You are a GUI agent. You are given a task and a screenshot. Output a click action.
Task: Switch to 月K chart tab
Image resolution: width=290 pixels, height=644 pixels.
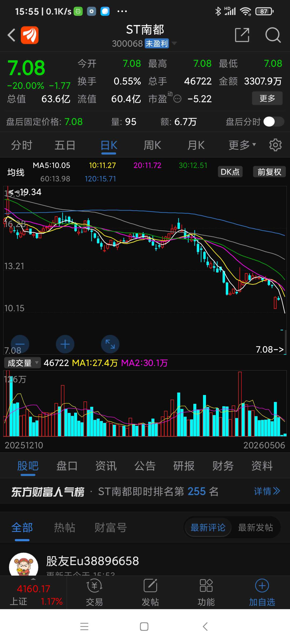click(x=196, y=145)
